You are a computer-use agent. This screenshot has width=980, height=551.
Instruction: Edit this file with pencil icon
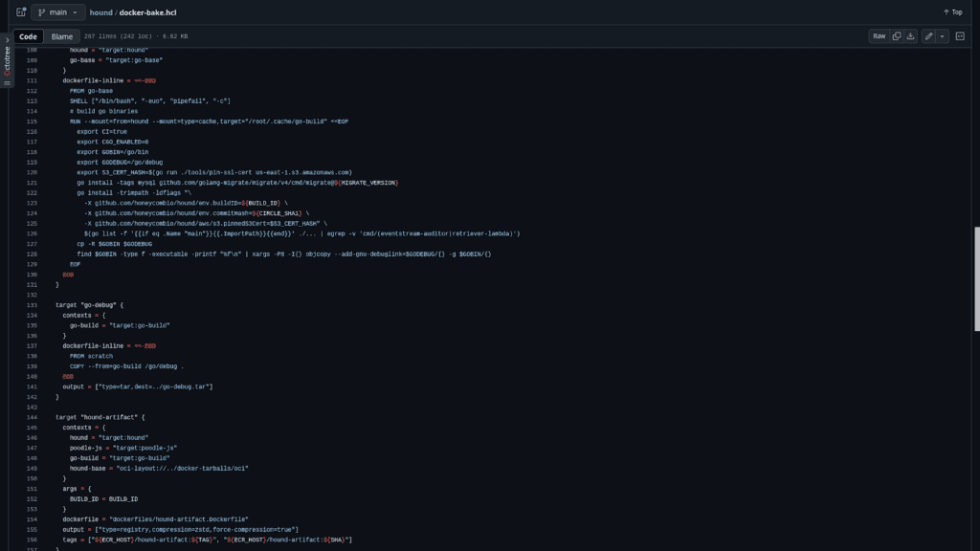928,36
